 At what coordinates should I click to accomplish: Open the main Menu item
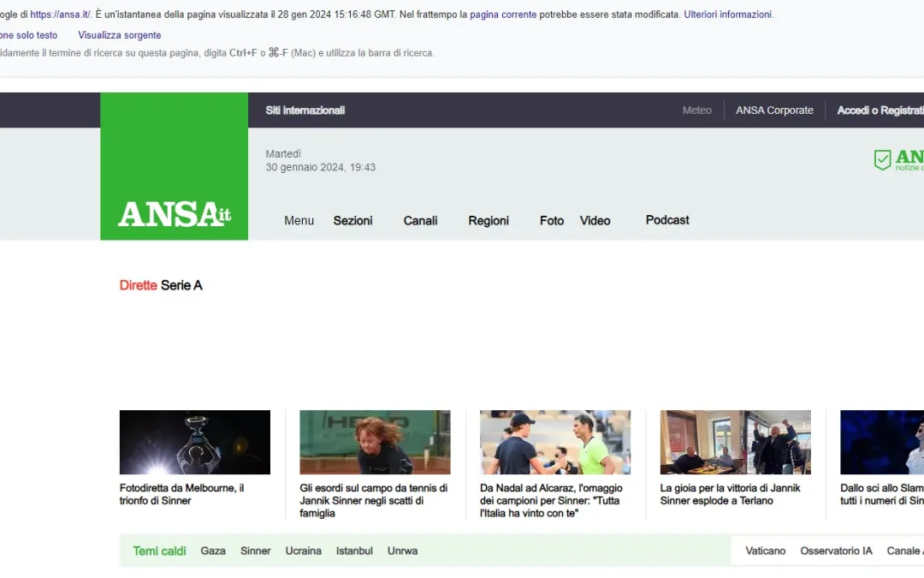coord(299,221)
